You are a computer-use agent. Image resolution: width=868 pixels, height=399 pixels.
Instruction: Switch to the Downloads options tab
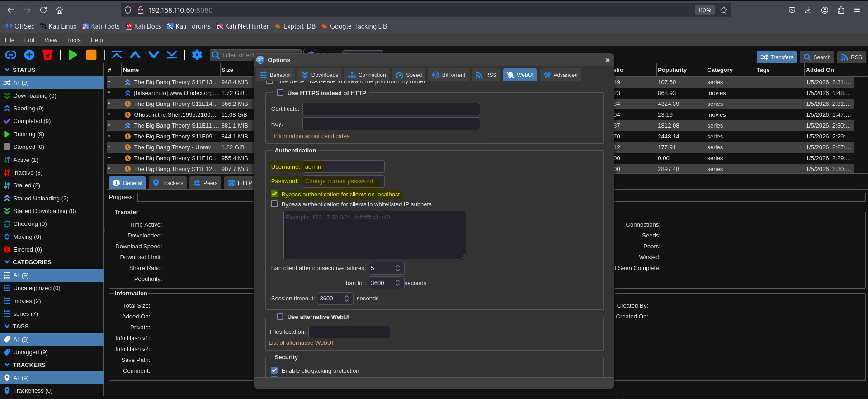click(320, 75)
